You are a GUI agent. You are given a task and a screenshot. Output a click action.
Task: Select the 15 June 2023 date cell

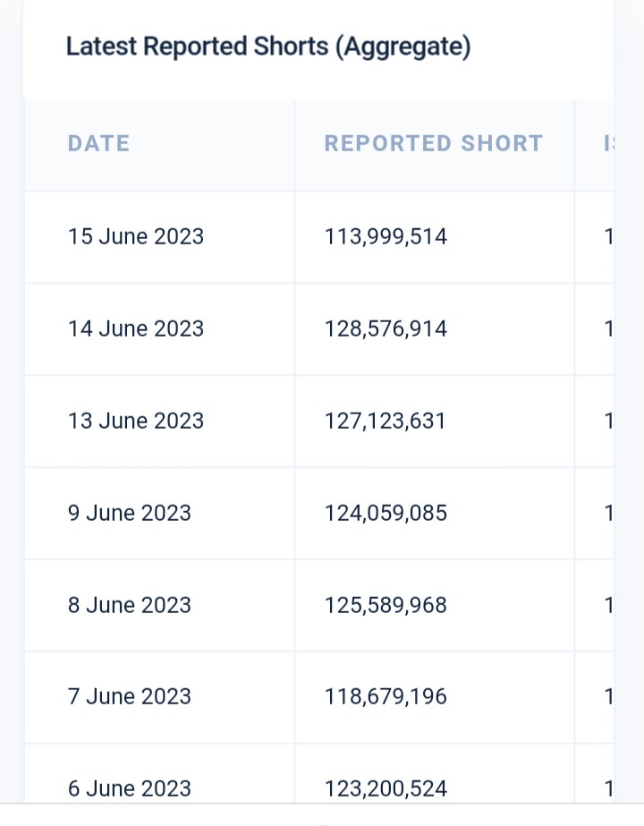tap(136, 237)
